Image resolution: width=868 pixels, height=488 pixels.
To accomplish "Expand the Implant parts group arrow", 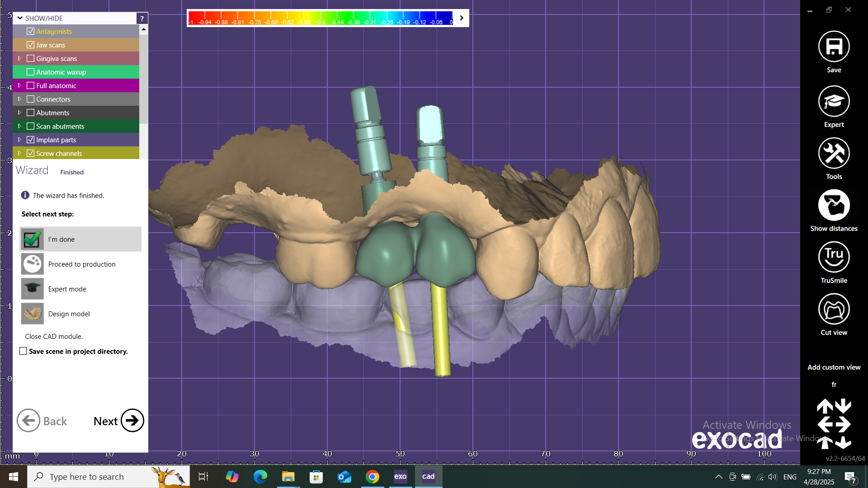I will 19,140.
